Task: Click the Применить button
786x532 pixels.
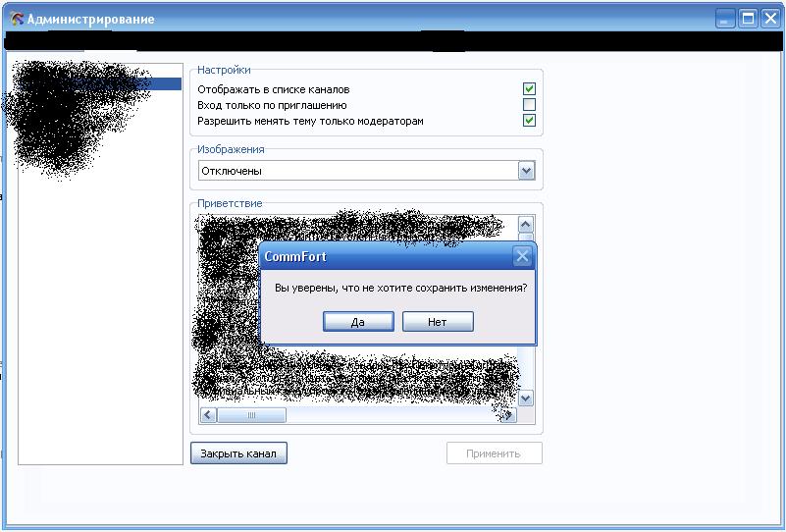Action: point(494,453)
